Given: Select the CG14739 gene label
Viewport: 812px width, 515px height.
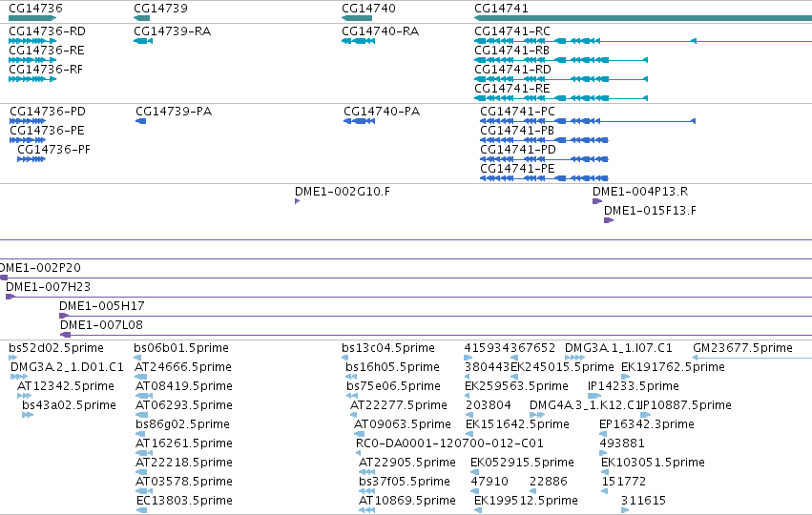Looking at the screenshot, I should point(160,9).
